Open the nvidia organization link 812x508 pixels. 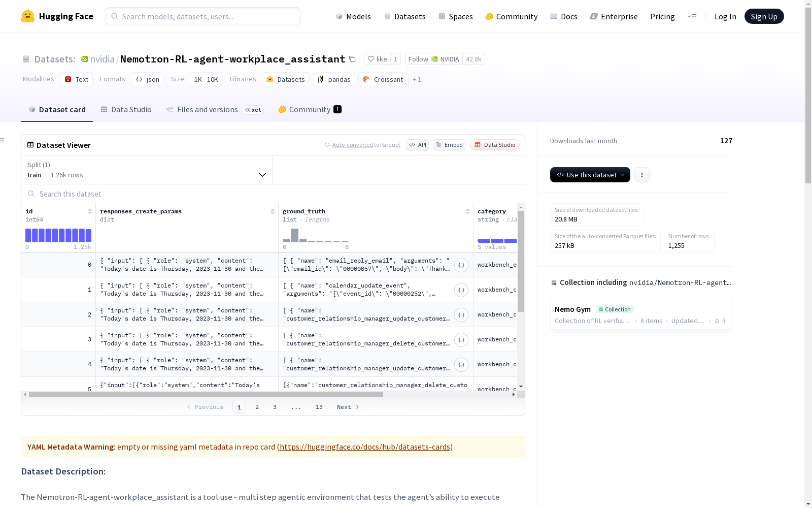coord(102,59)
